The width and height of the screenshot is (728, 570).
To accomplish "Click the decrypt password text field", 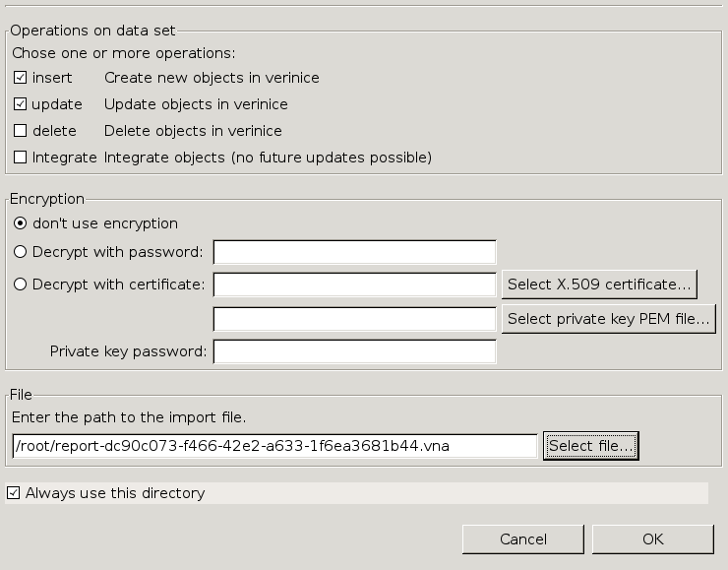I will pyautogui.click(x=354, y=252).
